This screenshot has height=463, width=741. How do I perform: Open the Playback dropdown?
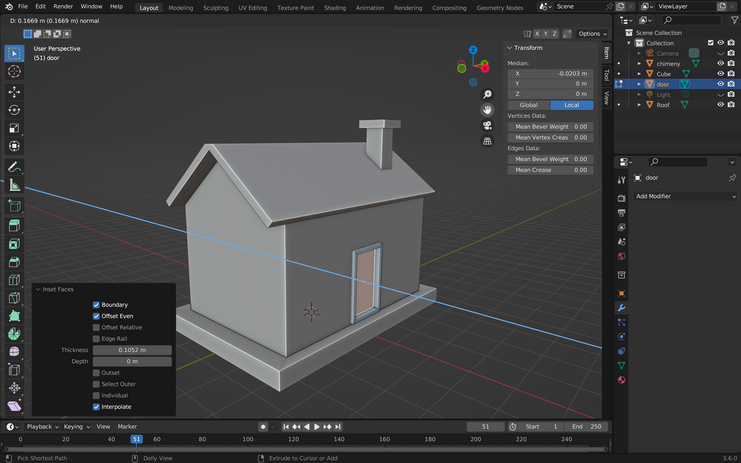(42, 427)
